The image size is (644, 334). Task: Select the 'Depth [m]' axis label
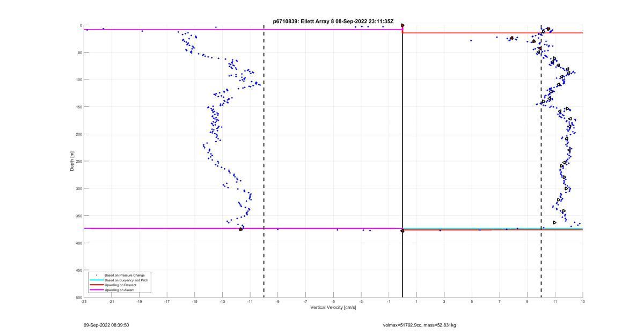point(71,161)
